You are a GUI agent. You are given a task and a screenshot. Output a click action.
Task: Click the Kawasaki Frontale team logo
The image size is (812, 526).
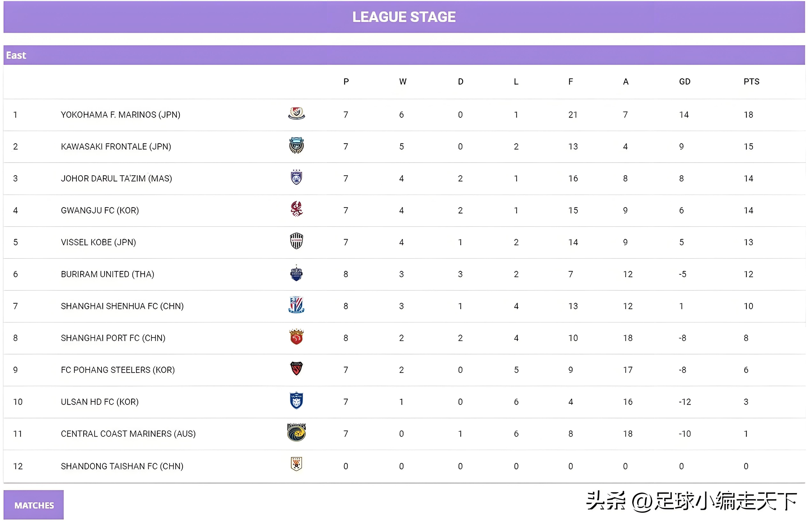pos(296,146)
